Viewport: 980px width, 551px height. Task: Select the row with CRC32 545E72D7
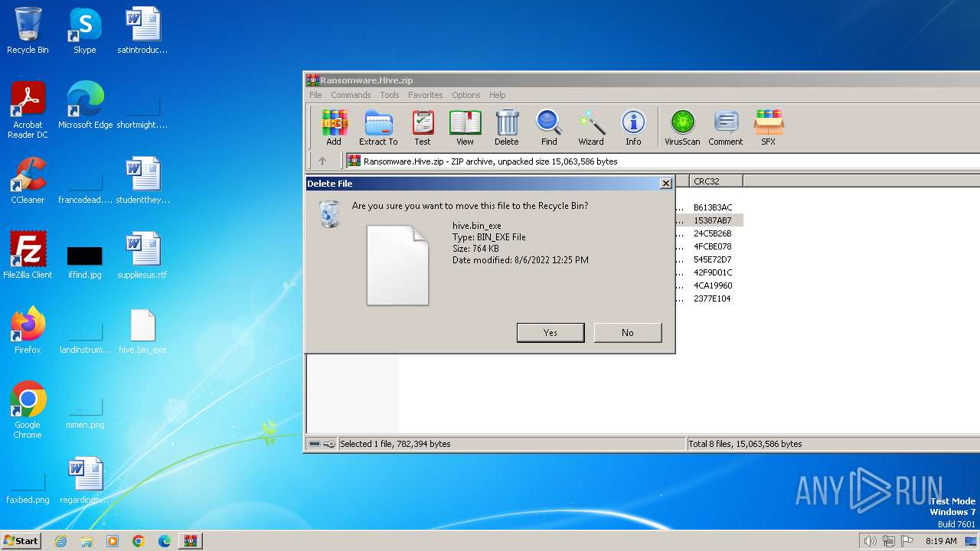point(712,259)
